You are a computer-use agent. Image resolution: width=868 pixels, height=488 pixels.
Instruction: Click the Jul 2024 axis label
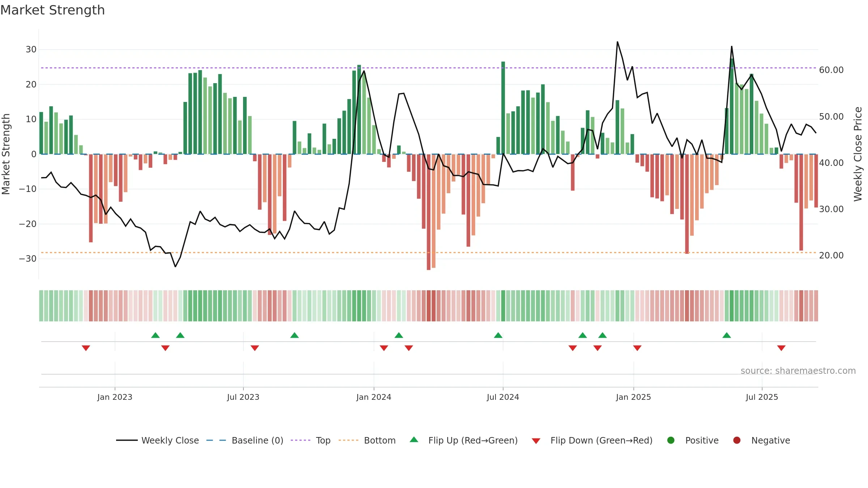pos(503,397)
